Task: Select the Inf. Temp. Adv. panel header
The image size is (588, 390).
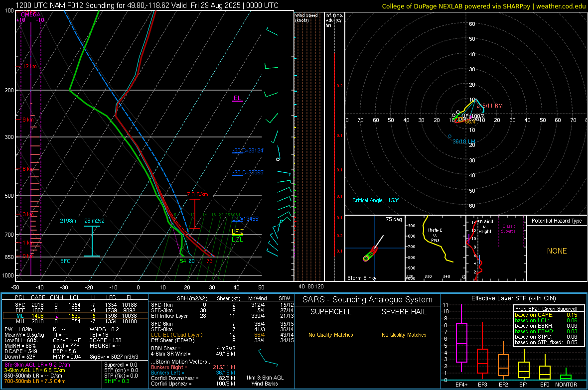Action: coord(334,20)
